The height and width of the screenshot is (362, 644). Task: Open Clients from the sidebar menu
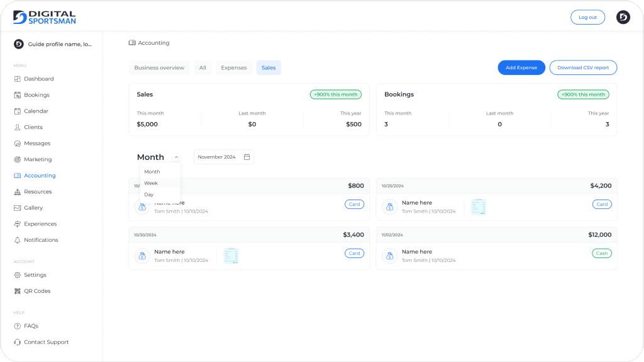tap(33, 127)
